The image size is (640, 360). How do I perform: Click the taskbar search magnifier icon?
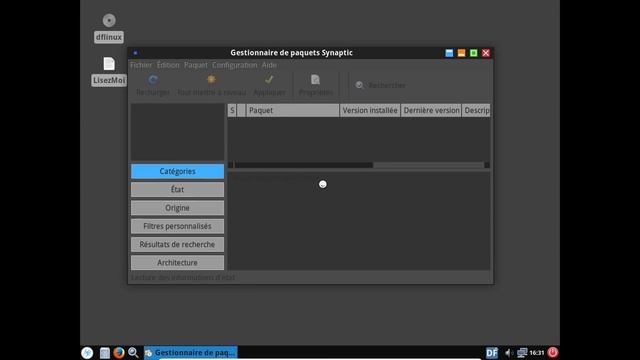[x=133, y=353]
